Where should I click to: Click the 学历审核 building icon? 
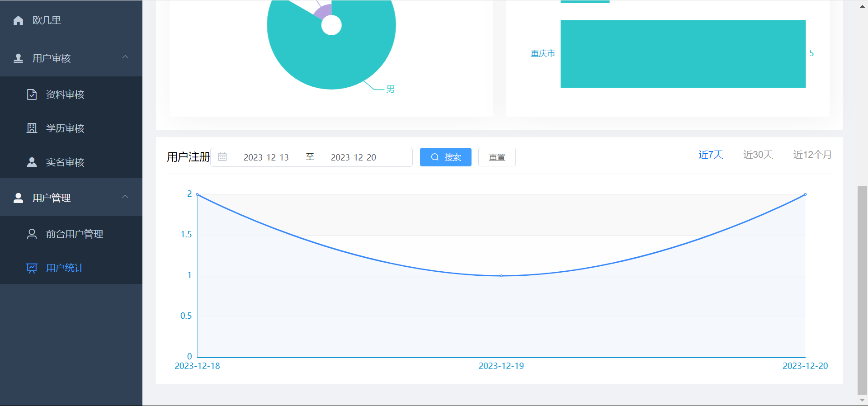[x=32, y=128]
